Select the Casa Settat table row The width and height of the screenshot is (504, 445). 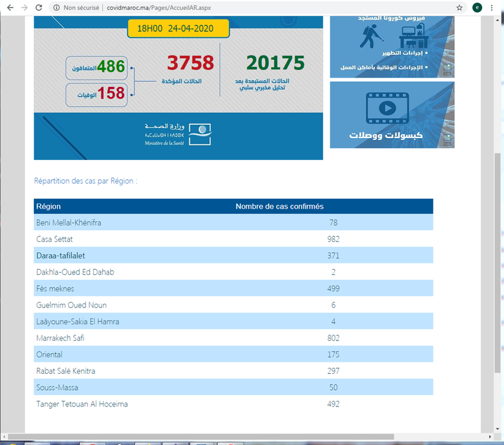tap(233, 239)
